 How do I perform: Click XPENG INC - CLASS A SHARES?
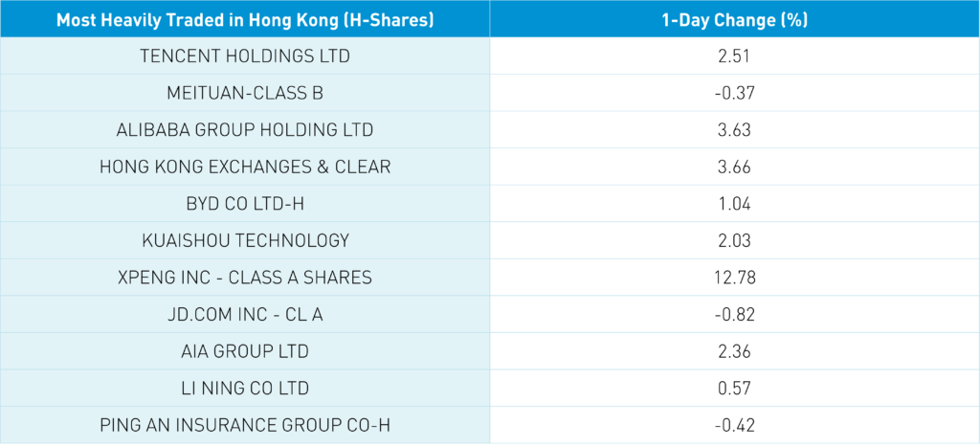click(245, 278)
